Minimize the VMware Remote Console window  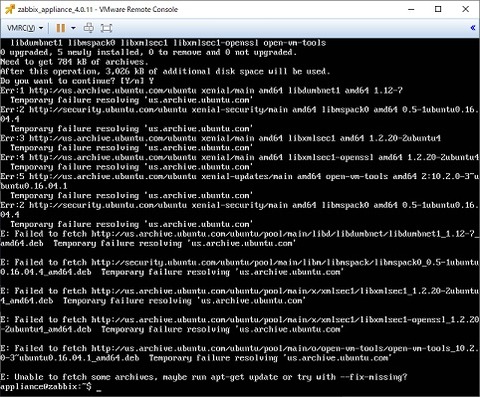(x=411, y=9)
